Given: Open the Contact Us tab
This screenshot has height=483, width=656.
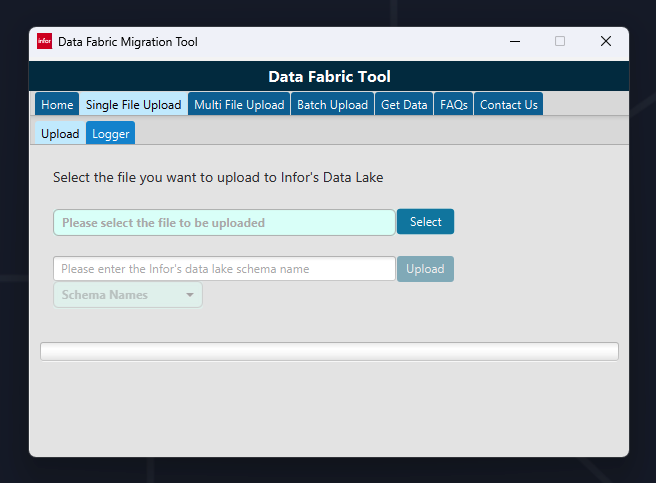Looking at the screenshot, I should 508,104.
